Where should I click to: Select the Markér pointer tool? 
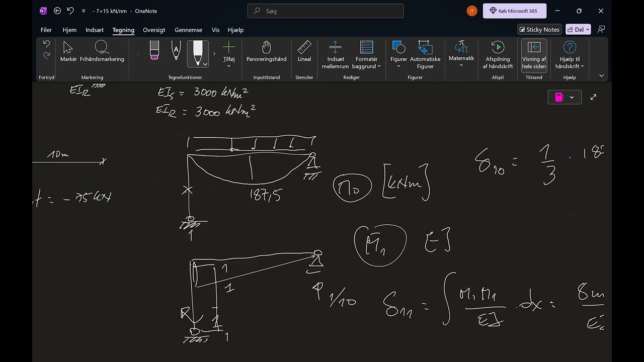[68, 52]
